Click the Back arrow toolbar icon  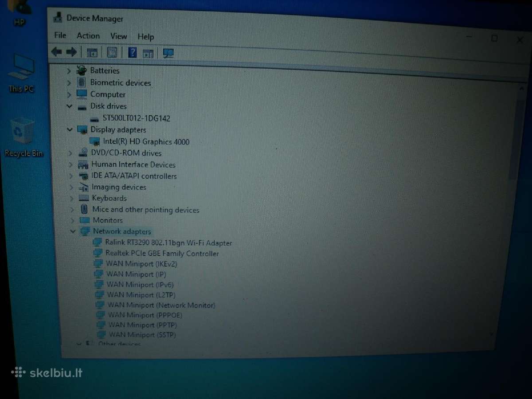(56, 52)
